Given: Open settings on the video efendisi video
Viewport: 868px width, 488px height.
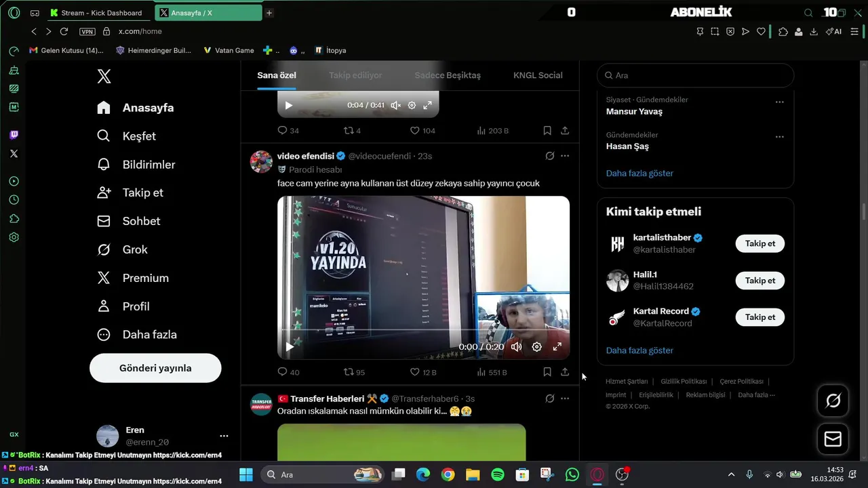Looking at the screenshot, I should click(537, 346).
